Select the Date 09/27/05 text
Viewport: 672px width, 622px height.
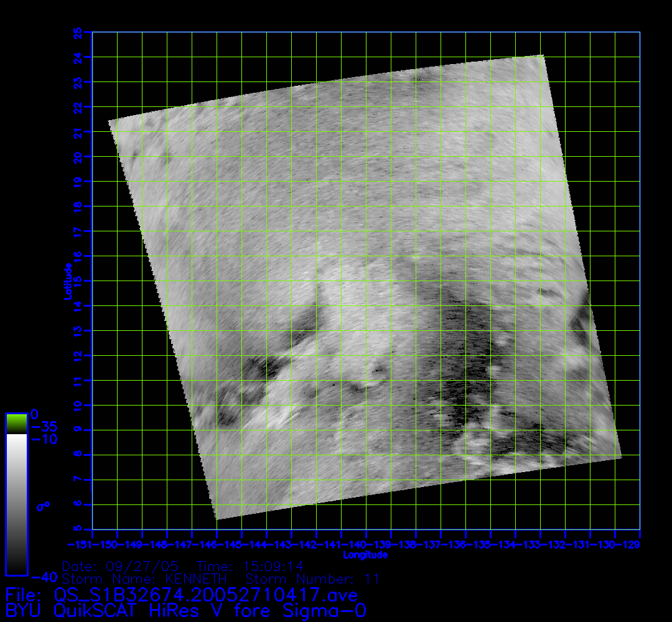coord(121,567)
